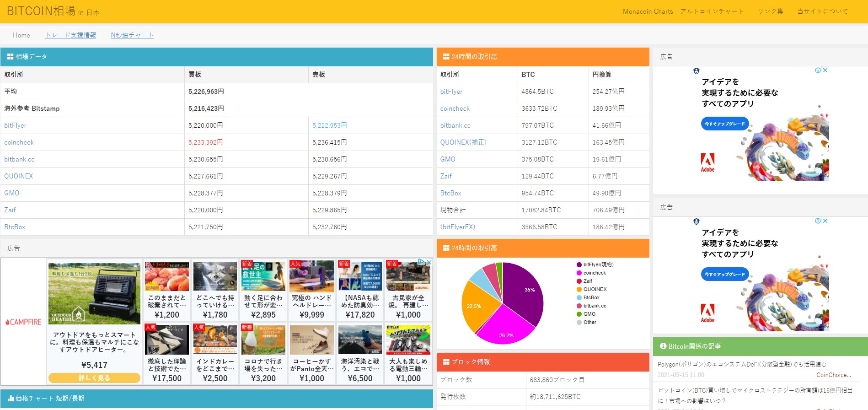Go to Home tab
Viewport: 868px width, 410px height.
[21, 35]
